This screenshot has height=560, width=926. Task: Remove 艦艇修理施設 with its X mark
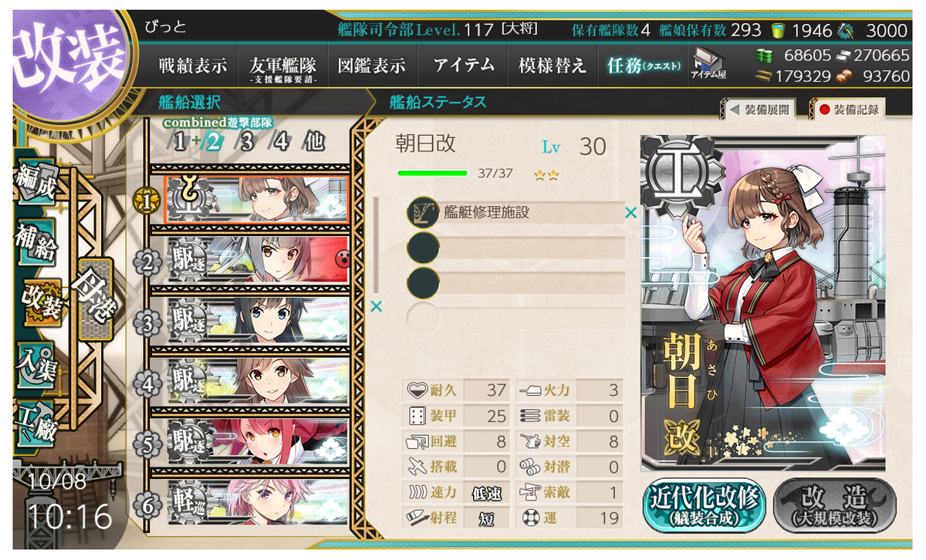pos(630,212)
